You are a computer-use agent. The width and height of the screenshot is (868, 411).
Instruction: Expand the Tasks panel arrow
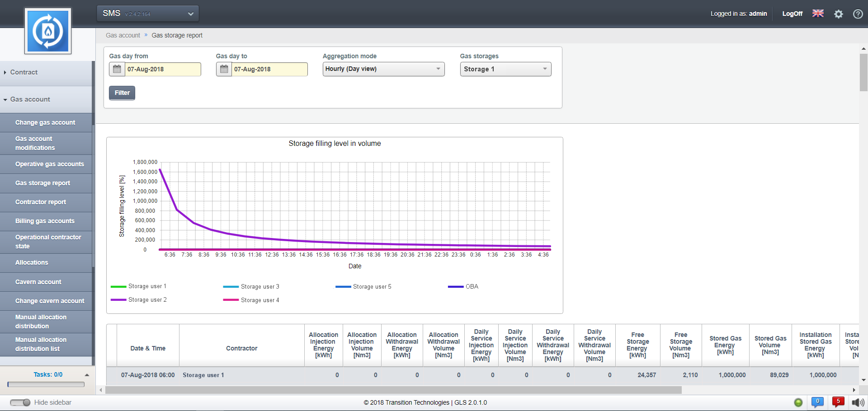point(87,375)
